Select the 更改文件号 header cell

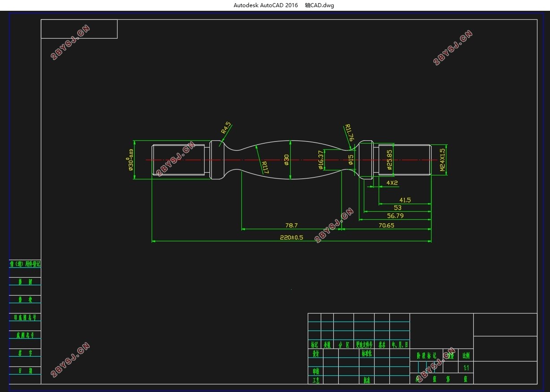364,345
